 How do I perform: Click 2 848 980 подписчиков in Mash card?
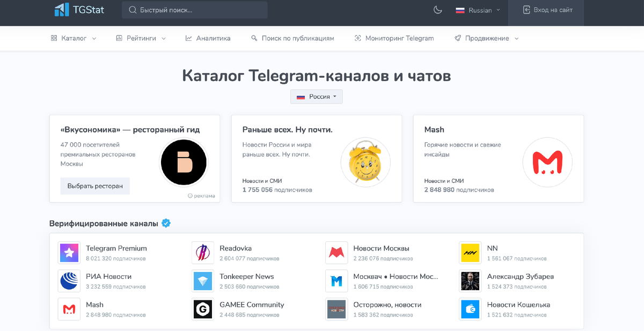[459, 190]
